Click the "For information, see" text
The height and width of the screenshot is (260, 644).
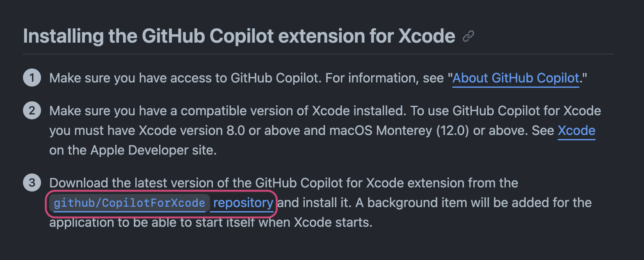385,78
